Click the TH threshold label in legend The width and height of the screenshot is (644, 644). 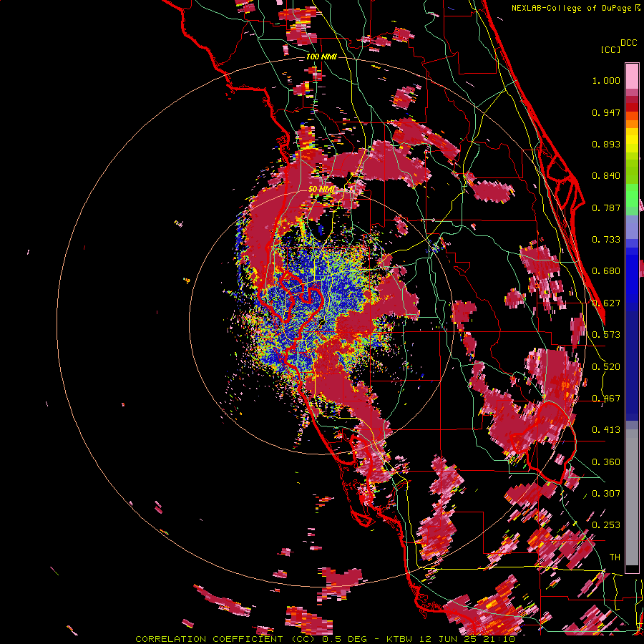coord(615,557)
